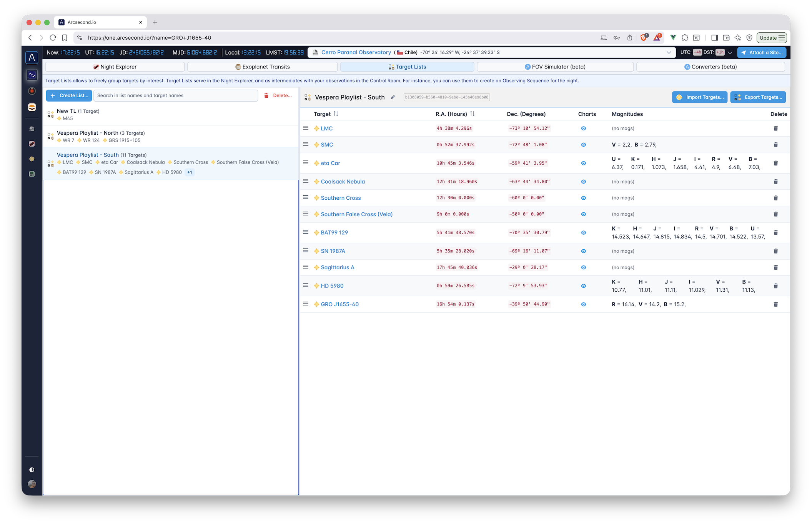
Task: Toggle the Sagittarius A chart eye icon
Action: click(x=583, y=267)
